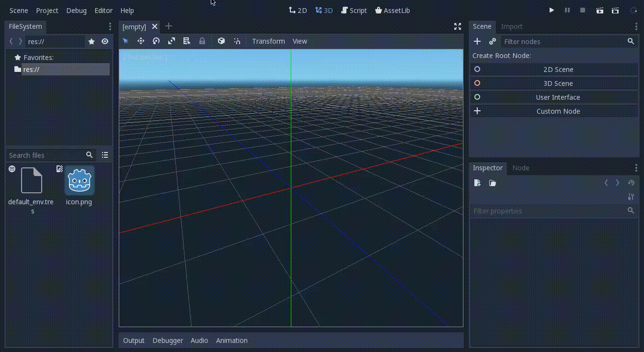Toggle file list view mode

point(105,155)
